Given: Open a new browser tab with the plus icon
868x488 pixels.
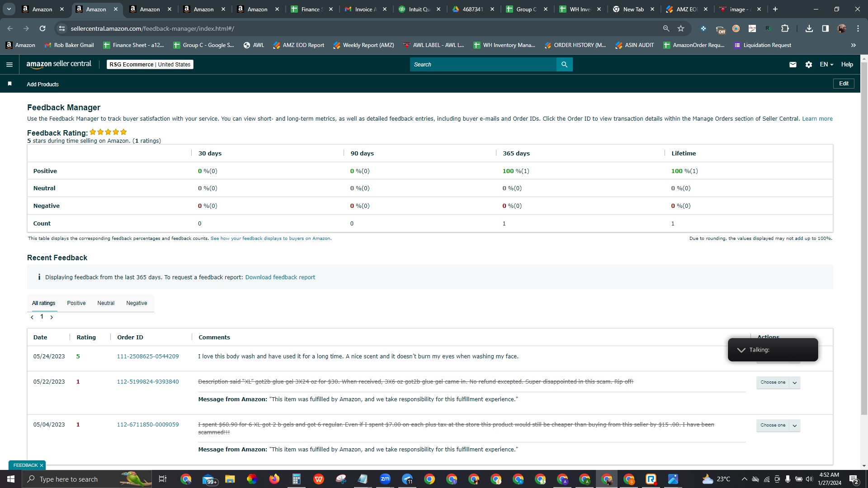Looking at the screenshot, I should click(x=775, y=9).
